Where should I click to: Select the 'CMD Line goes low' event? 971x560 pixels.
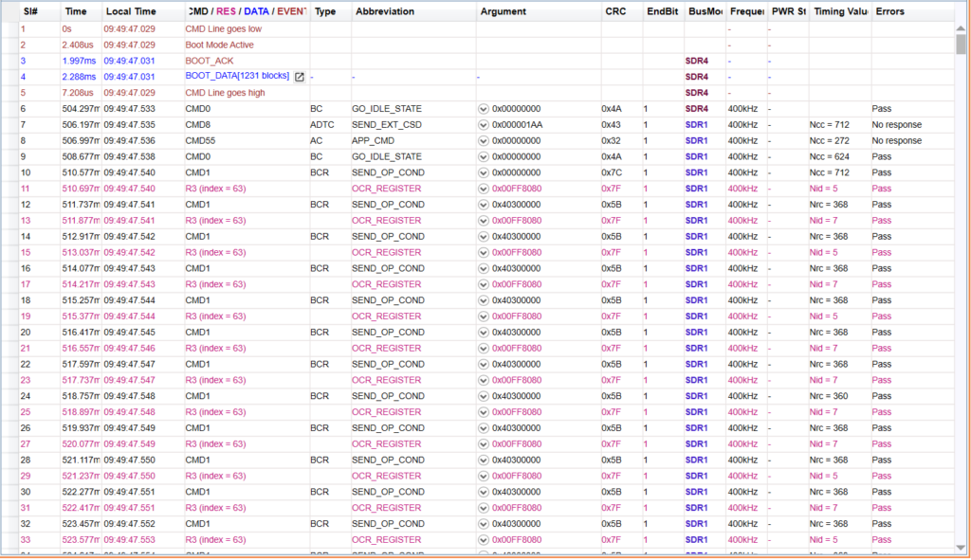pos(223,29)
